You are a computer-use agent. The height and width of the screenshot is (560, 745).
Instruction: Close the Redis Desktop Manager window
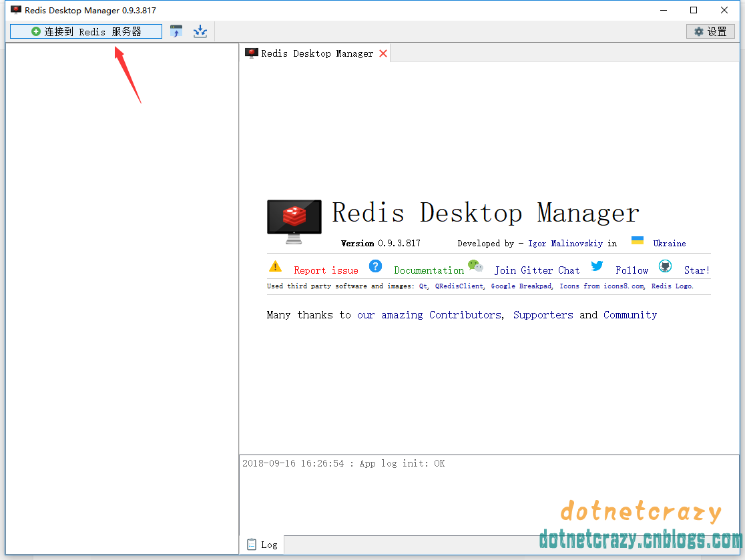[724, 10]
